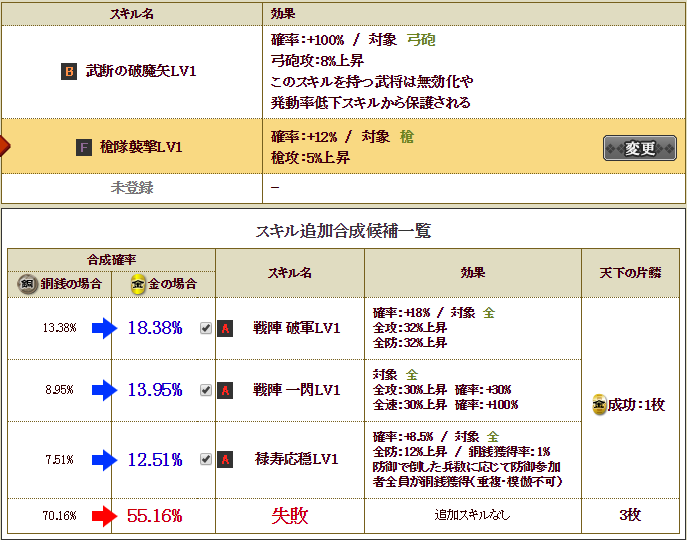Click the 天下の片鱗 column header

click(x=630, y=273)
